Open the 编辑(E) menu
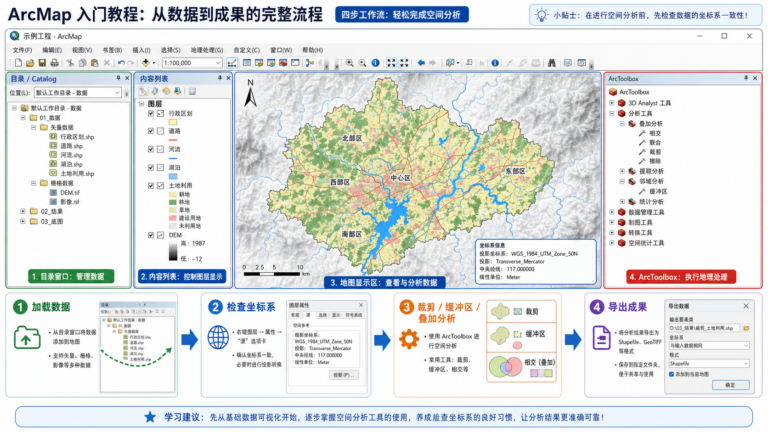The width and height of the screenshot is (768, 432). 52,50
